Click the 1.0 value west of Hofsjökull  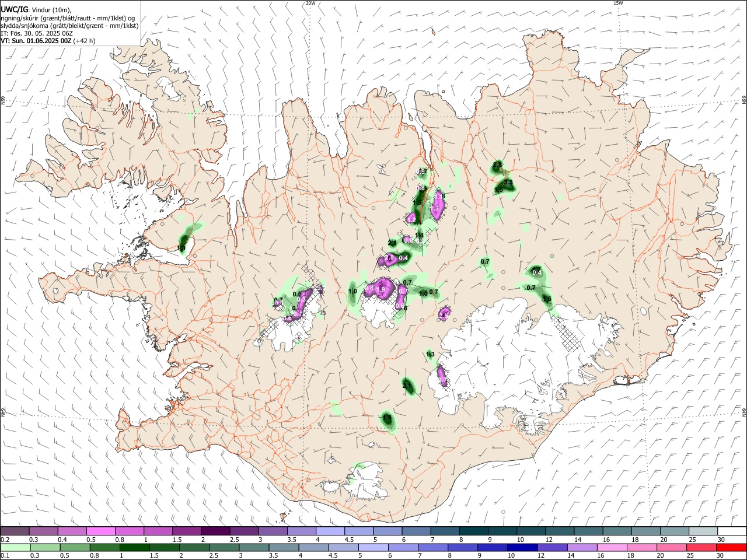(352, 291)
